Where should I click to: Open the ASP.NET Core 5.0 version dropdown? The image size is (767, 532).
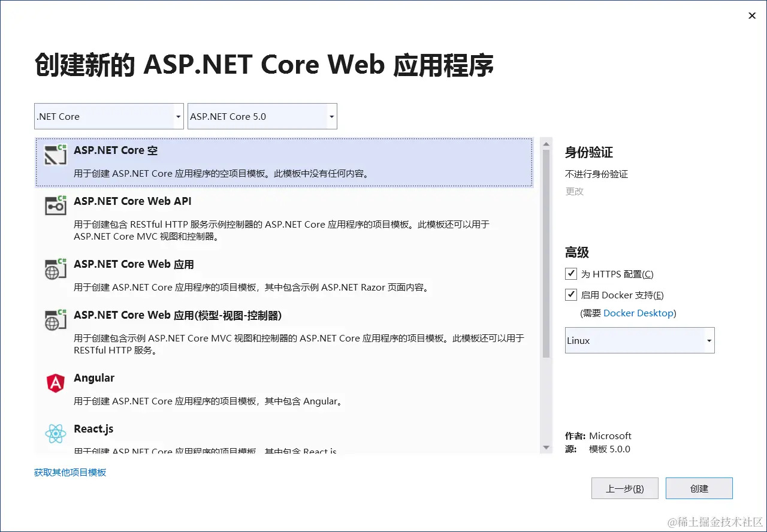pyautogui.click(x=262, y=116)
